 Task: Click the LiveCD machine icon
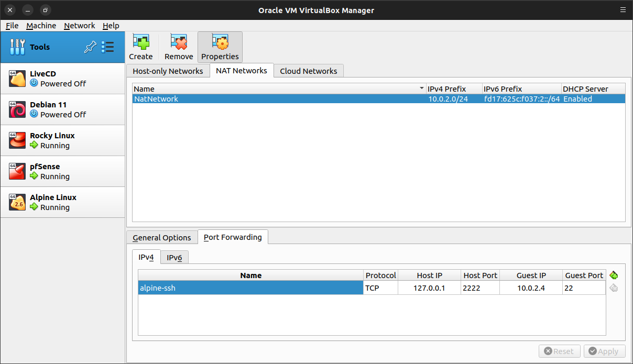coord(17,79)
